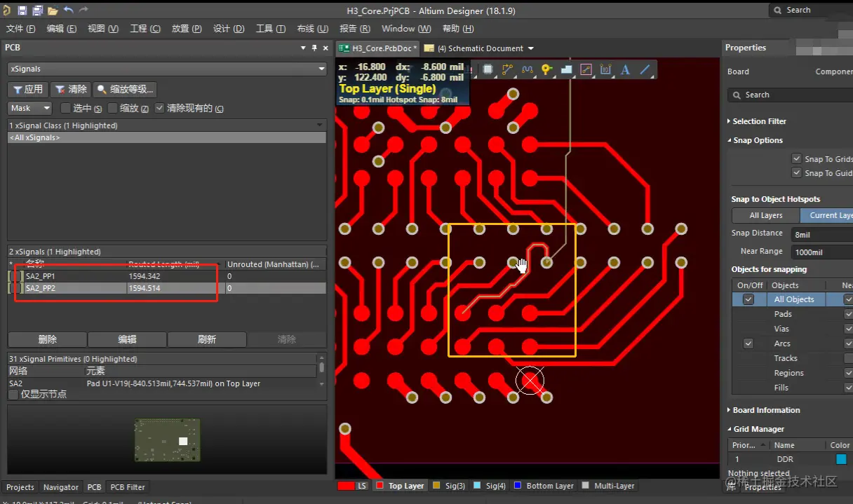Select the place polygon pour icon
853x504 pixels.
(x=567, y=69)
